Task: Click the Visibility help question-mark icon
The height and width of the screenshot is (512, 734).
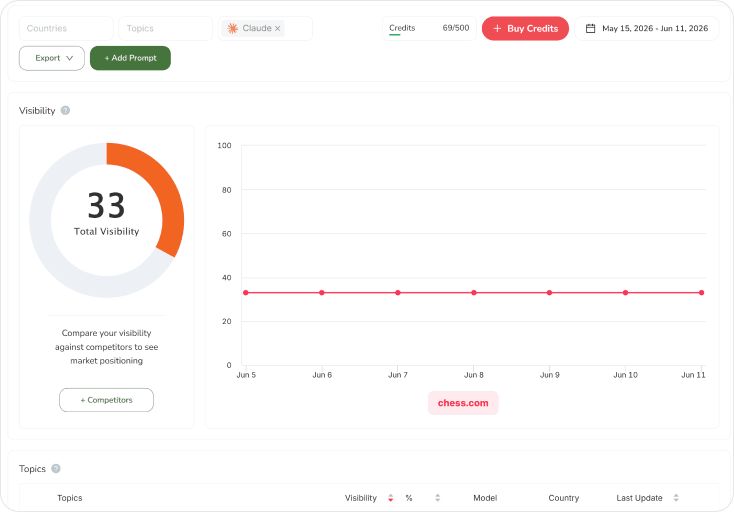Action: (66, 110)
